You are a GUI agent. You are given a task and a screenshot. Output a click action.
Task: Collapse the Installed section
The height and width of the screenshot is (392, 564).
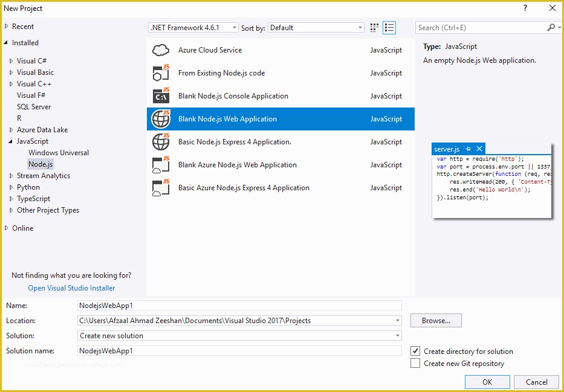tap(6, 43)
